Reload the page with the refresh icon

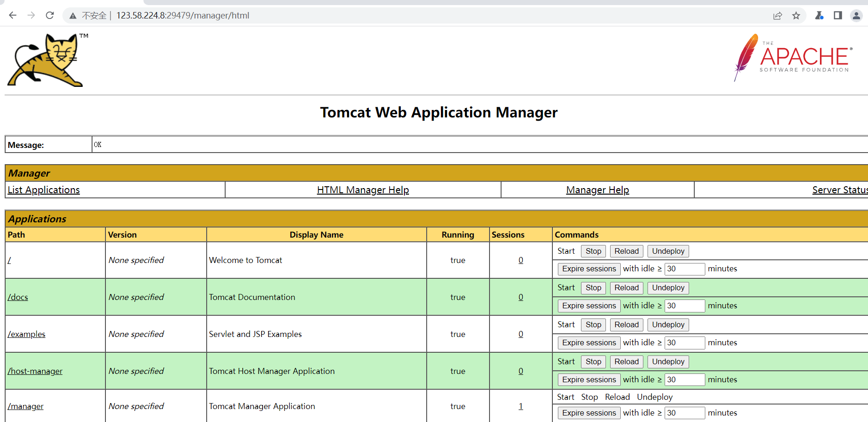click(x=50, y=15)
